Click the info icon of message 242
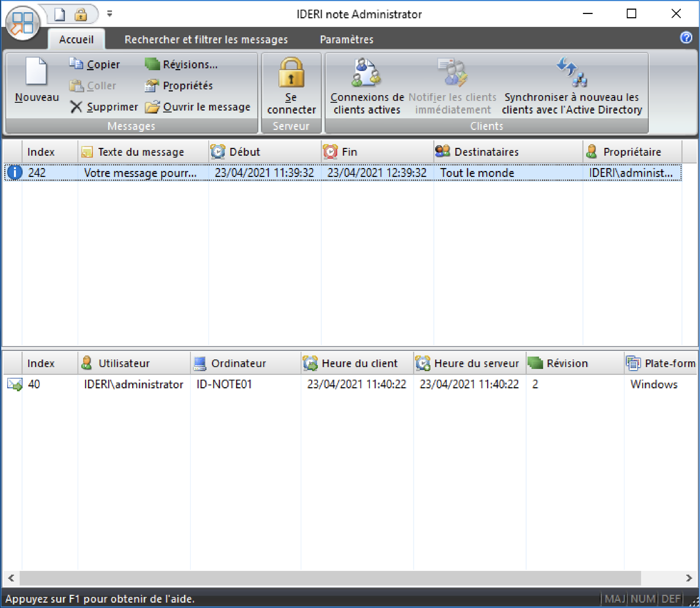This screenshot has height=608, width=700. coord(15,172)
